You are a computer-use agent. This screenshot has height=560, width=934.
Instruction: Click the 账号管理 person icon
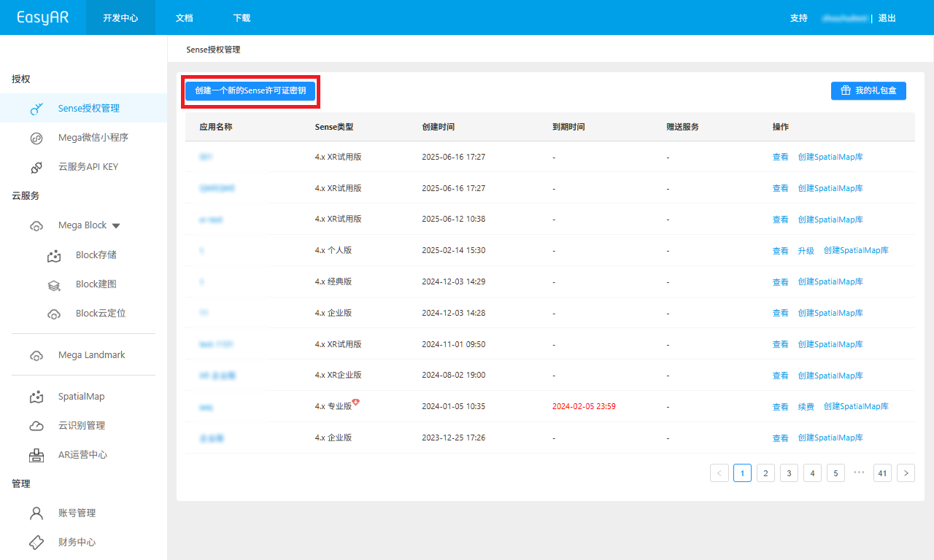pyautogui.click(x=36, y=513)
